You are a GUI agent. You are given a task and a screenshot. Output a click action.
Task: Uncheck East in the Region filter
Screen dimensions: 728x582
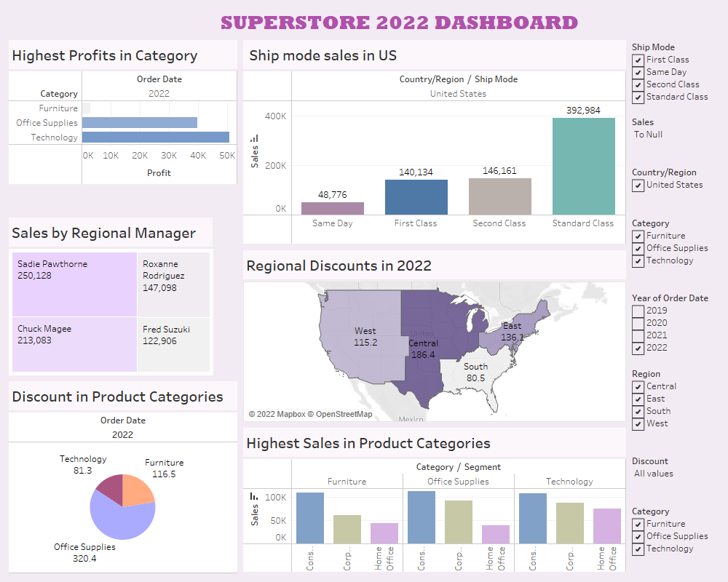(x=638, y=399)
